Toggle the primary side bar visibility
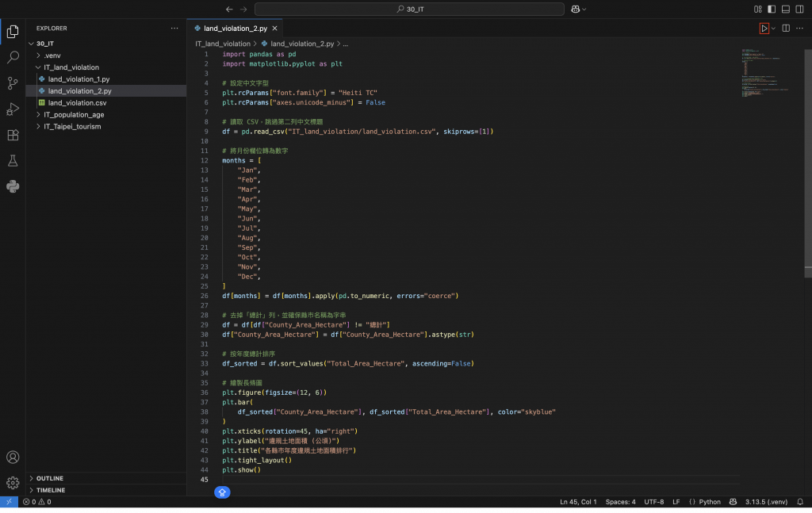 (772, 10)
